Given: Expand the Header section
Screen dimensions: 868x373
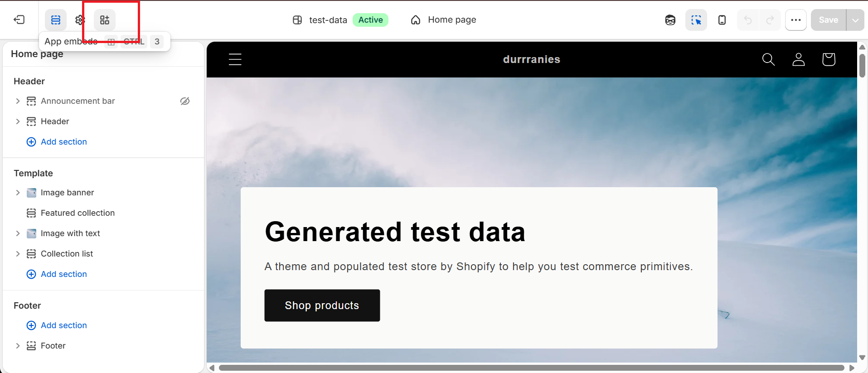Looking at the screenshot, I should click(x=18, y=121).
